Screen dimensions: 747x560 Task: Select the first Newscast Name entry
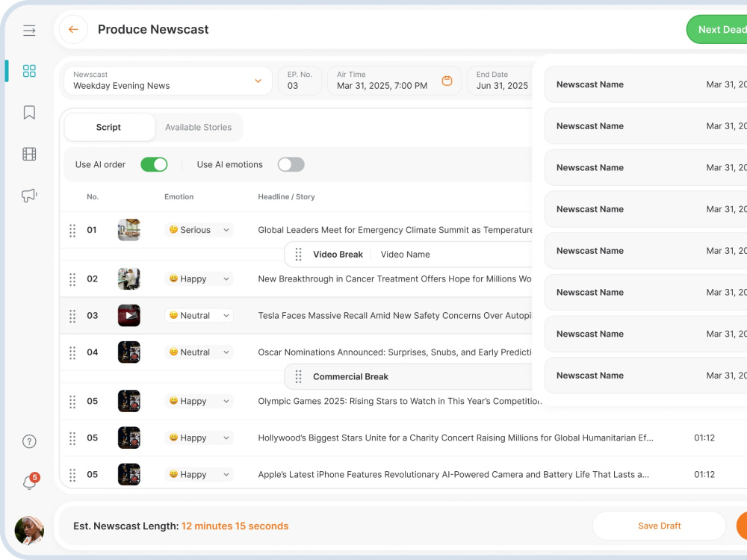(645, 85)
